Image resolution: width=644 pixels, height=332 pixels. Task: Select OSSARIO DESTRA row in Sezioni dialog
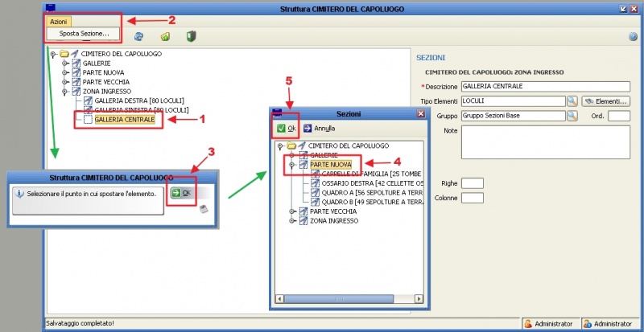[x=372, y=183]
